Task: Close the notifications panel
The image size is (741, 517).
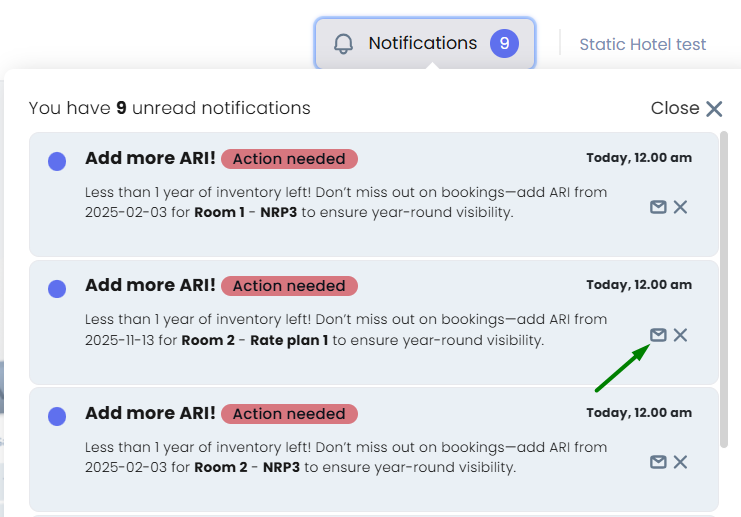Action: pos(687,108)
